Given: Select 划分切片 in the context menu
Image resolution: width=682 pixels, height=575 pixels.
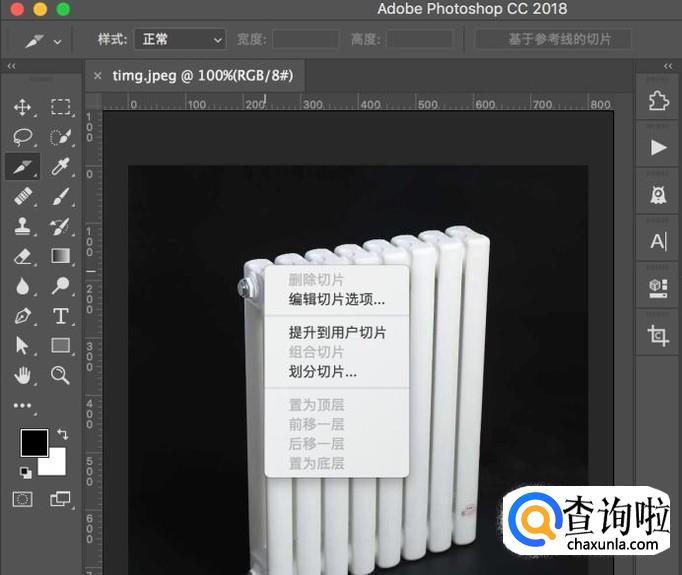Looking at the screenshot, I should pyautogui.click(x=322, y=372).
